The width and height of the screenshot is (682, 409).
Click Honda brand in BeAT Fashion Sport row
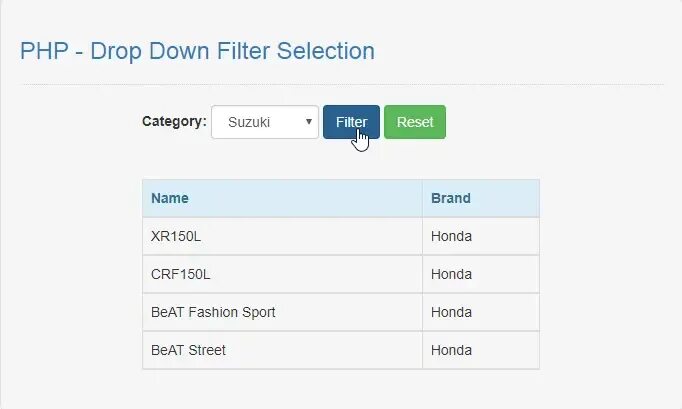(451, 312)
